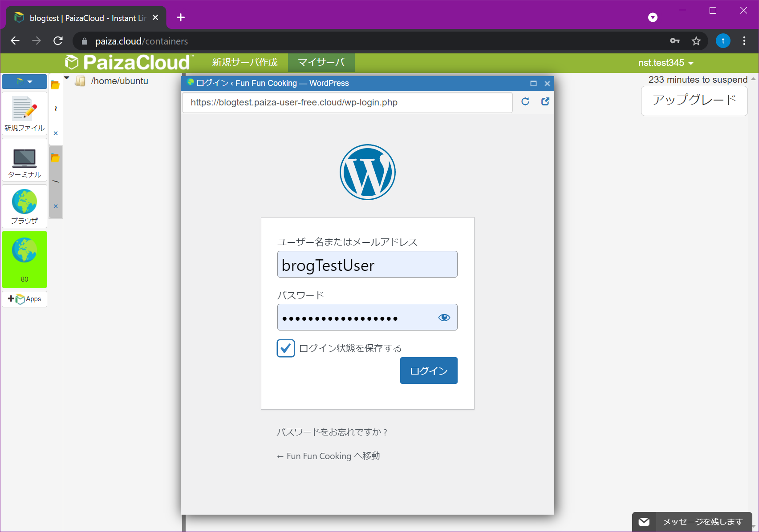Open a new Chrome tab

[181, 18]
